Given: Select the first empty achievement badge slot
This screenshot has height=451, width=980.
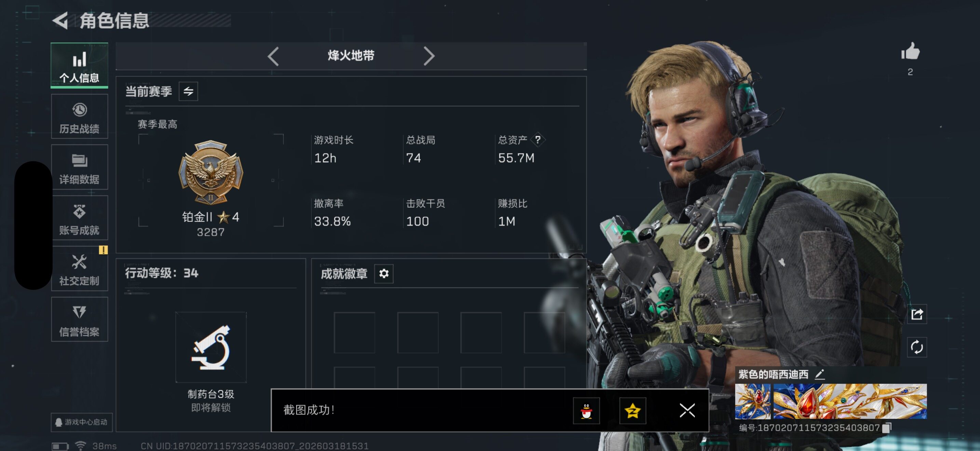Looking at the screenshot, I should pyautogui.click(x=354, y=332).
